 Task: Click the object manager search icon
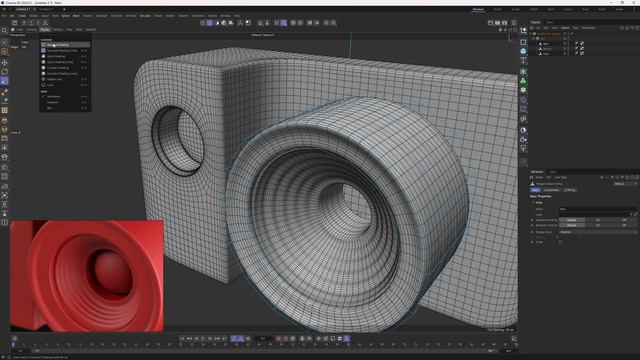622,28
